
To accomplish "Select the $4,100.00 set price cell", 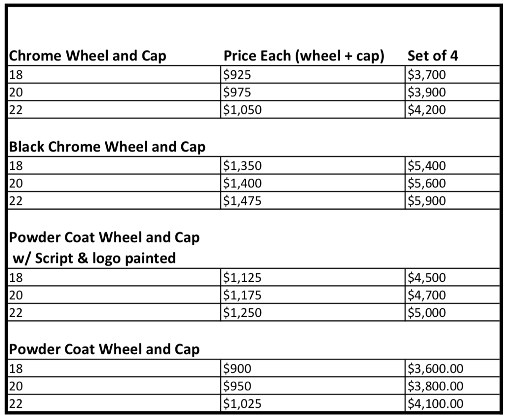I will coord(435,404).
